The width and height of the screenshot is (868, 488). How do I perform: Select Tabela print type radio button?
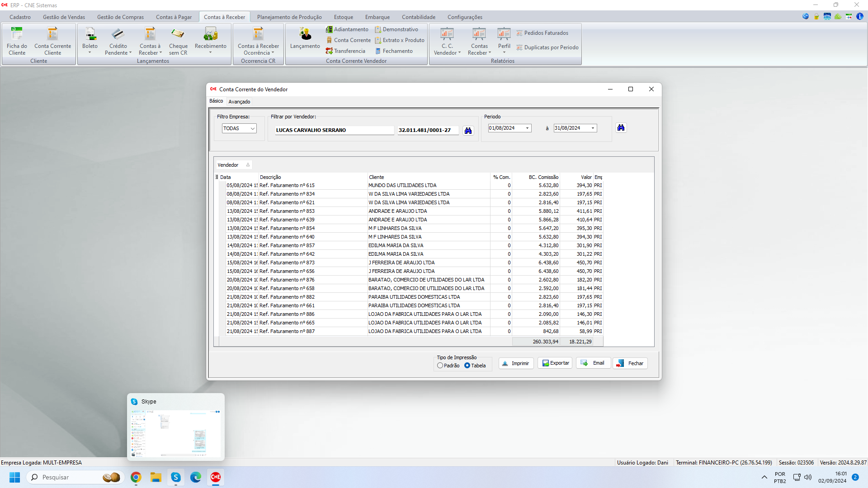tap(467, 366)
